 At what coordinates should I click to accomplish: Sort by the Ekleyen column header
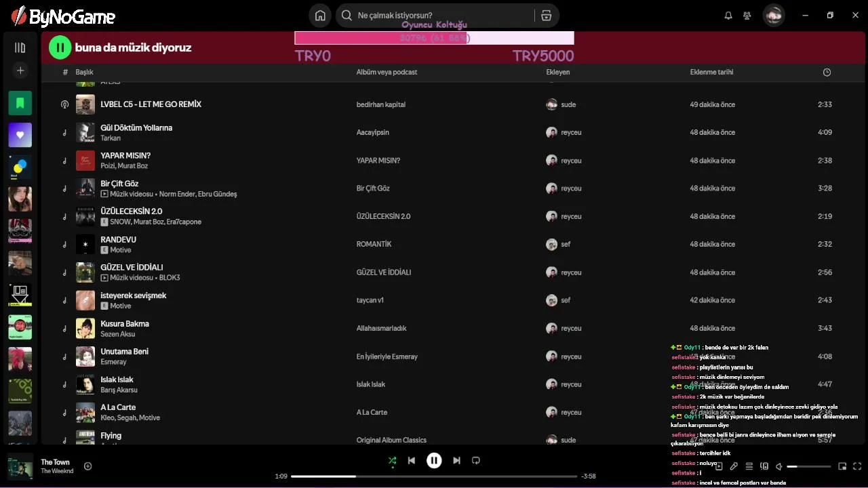tap(558, 72)
